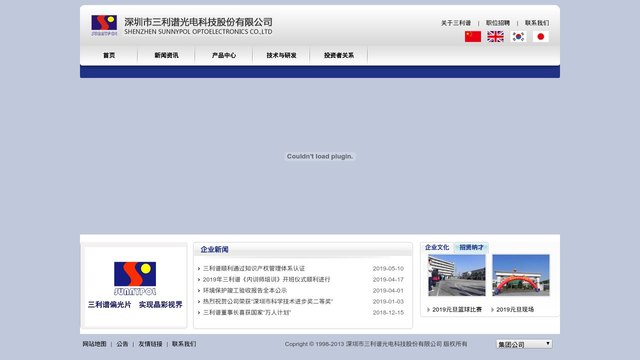Open the 企业新闻 section heading

coord(214,249)
